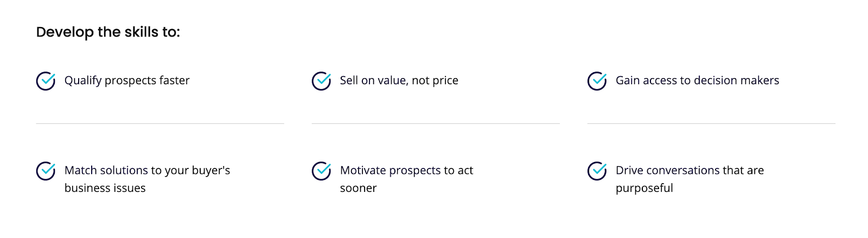Click divider line under Qualify prospects faster
Screen dimensions: 868x238
[160, 123]
